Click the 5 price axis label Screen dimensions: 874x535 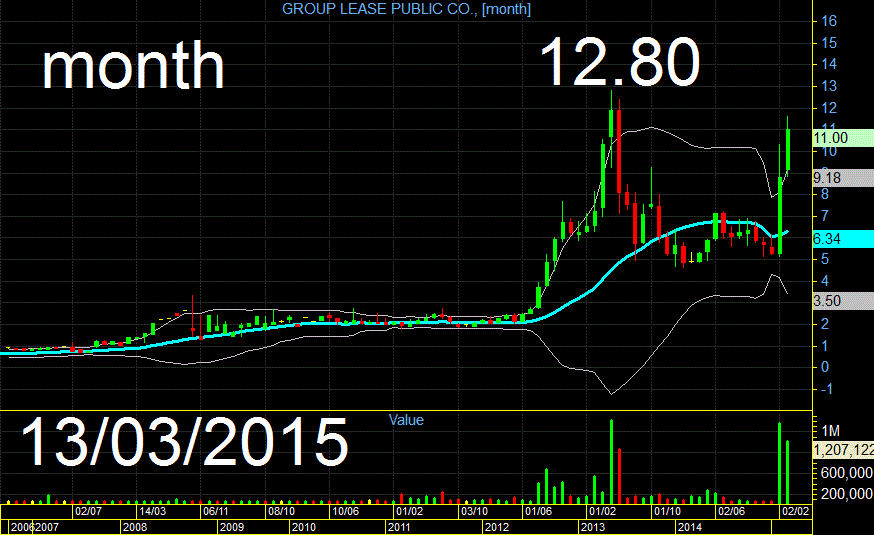[x=825, y=259]
